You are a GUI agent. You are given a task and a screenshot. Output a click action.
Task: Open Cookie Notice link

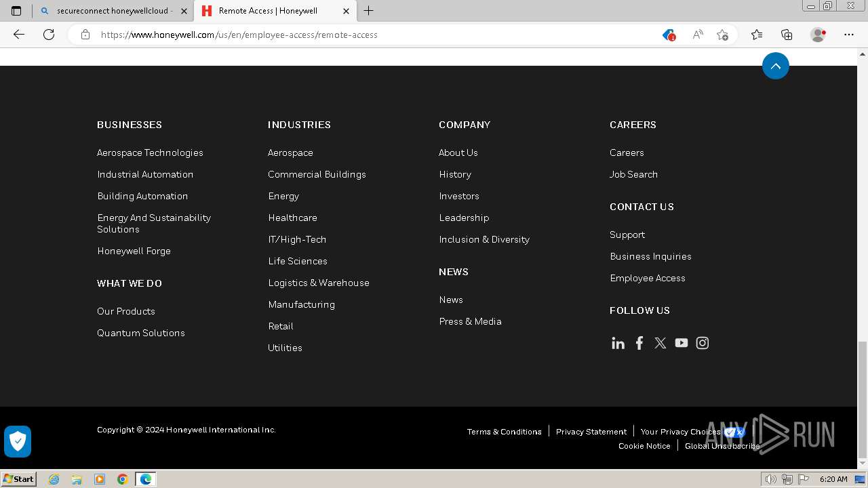tap(644, 446)
